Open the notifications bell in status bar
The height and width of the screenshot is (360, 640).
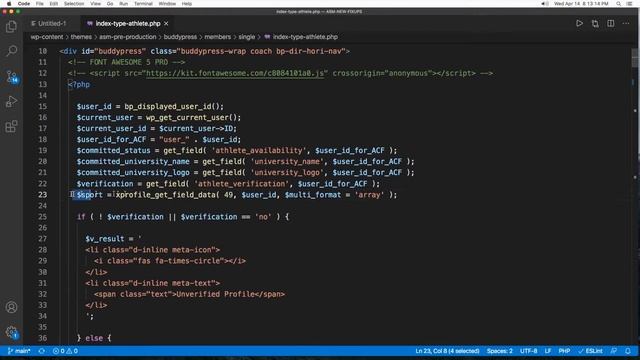(628, 351)
